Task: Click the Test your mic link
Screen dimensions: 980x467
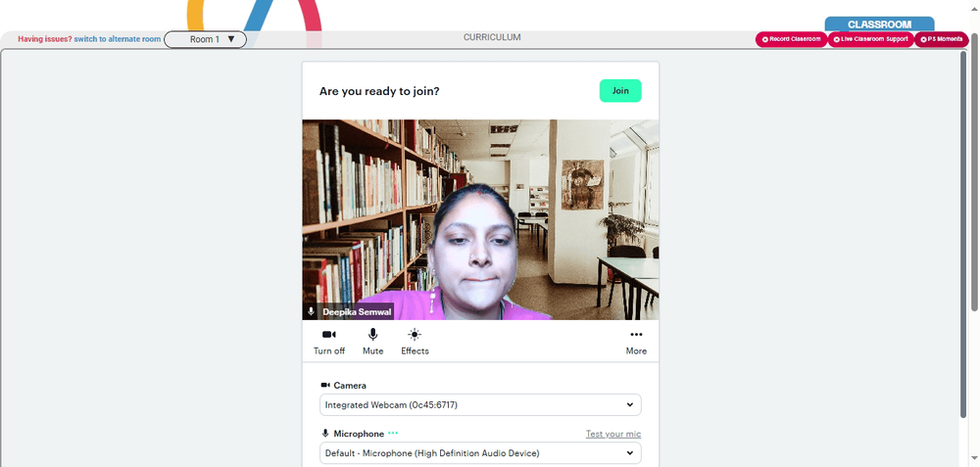Action: (613, 434)
